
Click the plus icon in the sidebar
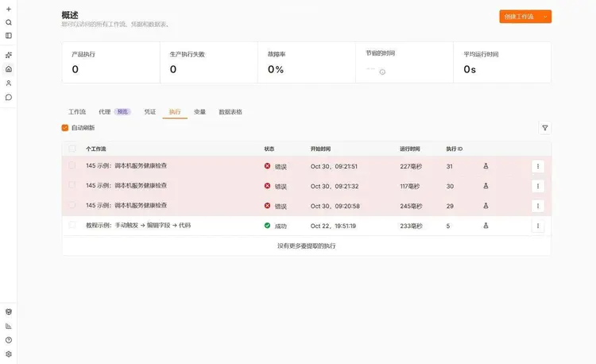click(9, 9)
